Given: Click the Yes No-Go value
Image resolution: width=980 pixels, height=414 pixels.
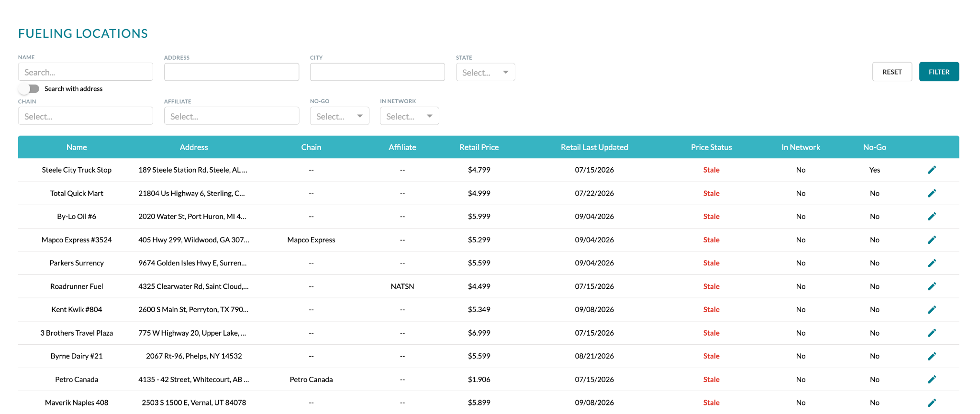Looking at the screenshot, I should (x=875, y=170).
